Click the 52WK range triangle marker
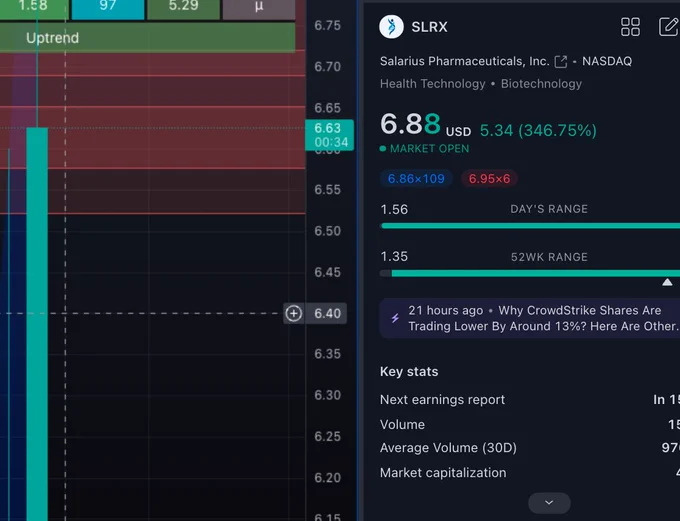 pyautogui.click(x=667, y=282)
